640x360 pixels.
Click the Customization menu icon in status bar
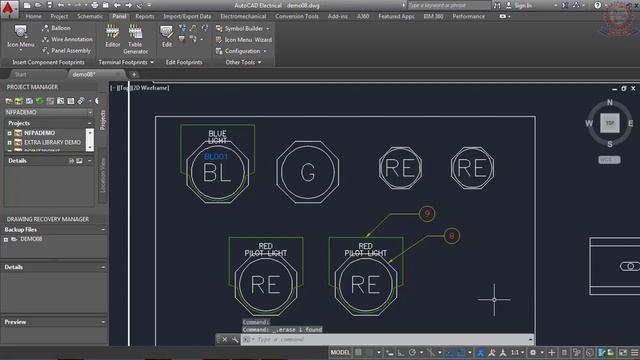[635, 352]
